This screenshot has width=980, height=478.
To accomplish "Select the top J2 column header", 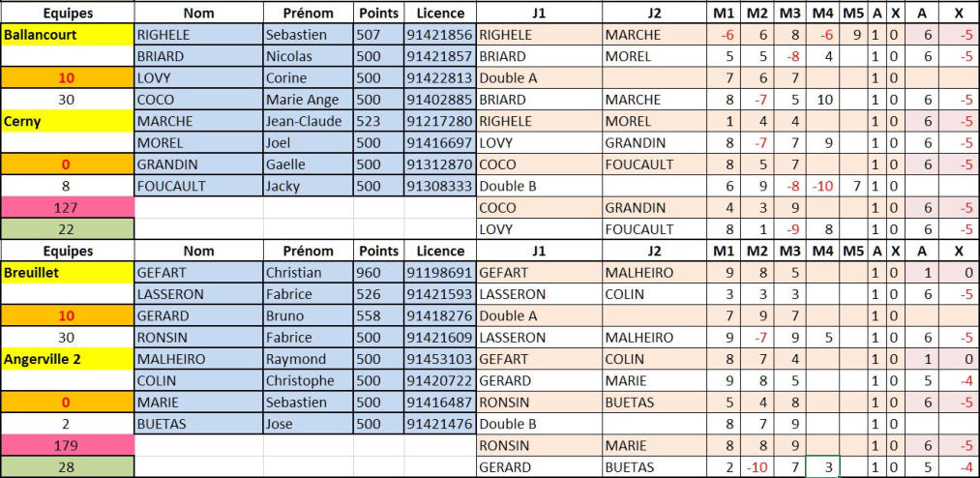I will 655,13.
